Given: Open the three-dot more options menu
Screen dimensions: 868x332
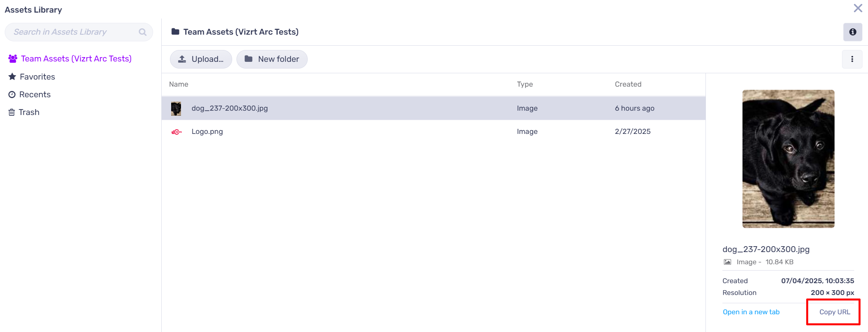Looking at the screenshot, I should coord(852,59).
